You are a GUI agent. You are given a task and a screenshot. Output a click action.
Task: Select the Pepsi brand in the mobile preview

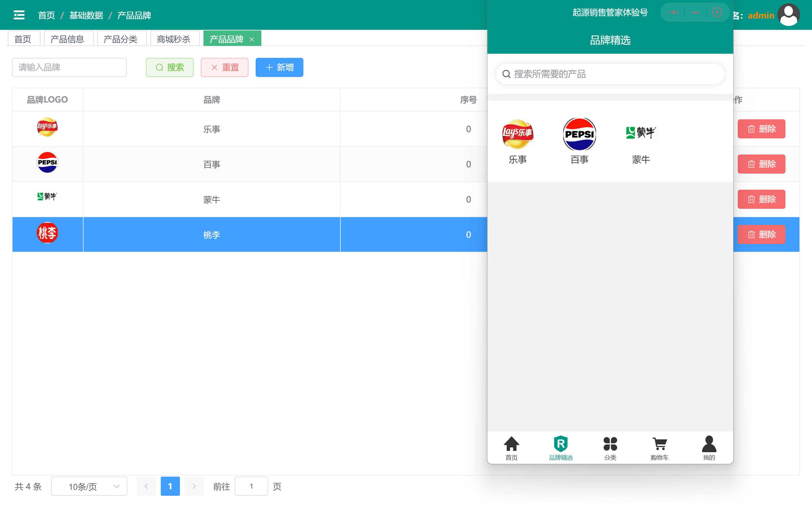tap(579, 135)
